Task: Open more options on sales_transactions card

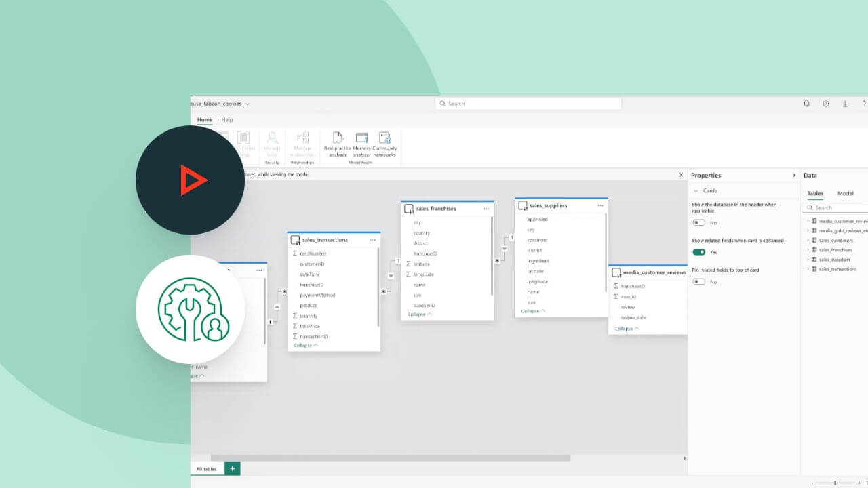Action: pos(372,240)
